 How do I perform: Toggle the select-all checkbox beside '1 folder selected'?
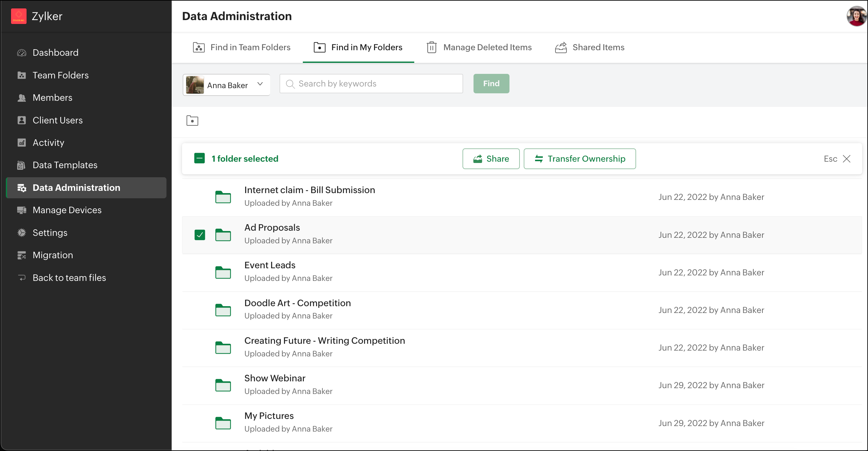pos(200,158)
